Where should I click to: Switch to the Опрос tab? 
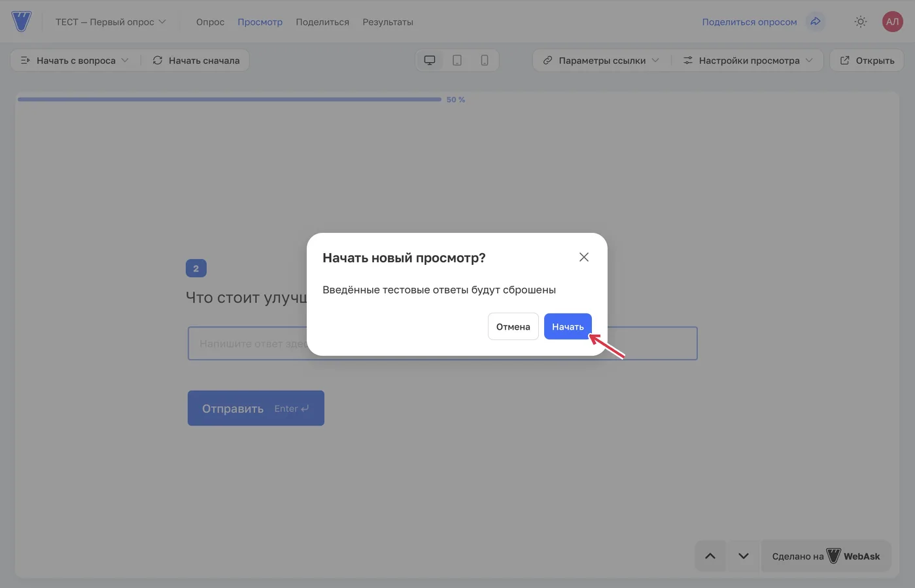[x=210, y=22]
